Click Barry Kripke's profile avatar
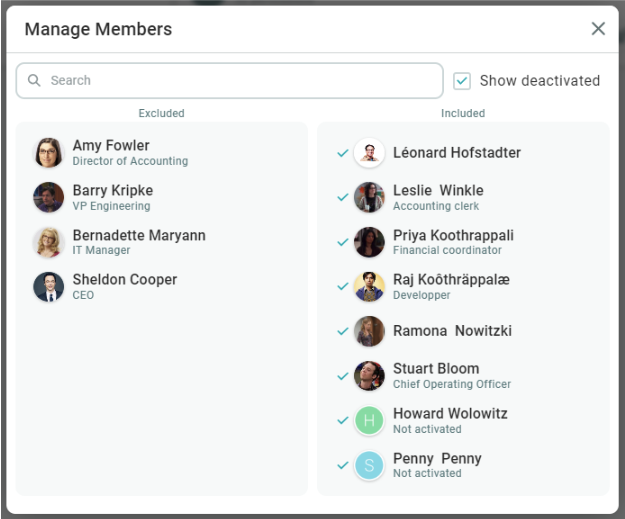625x519 pixels. pyautogui.click(x=48, y=197)
